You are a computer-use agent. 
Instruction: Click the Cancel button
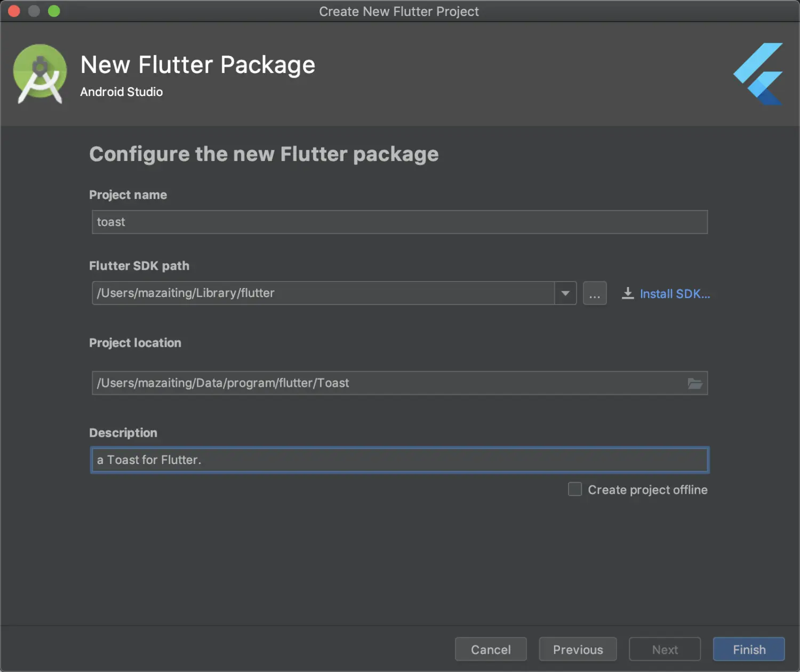[x=491, y=650]
